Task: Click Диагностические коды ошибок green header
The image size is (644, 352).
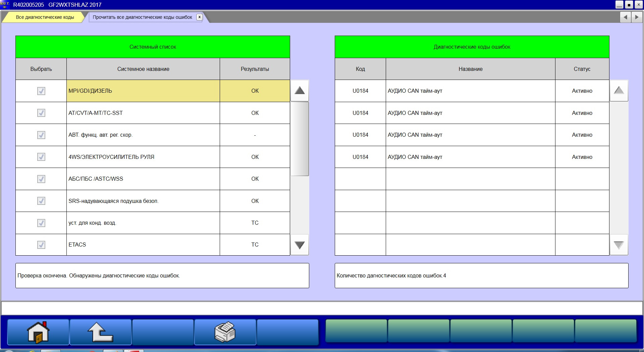Action: click(472, 47)
